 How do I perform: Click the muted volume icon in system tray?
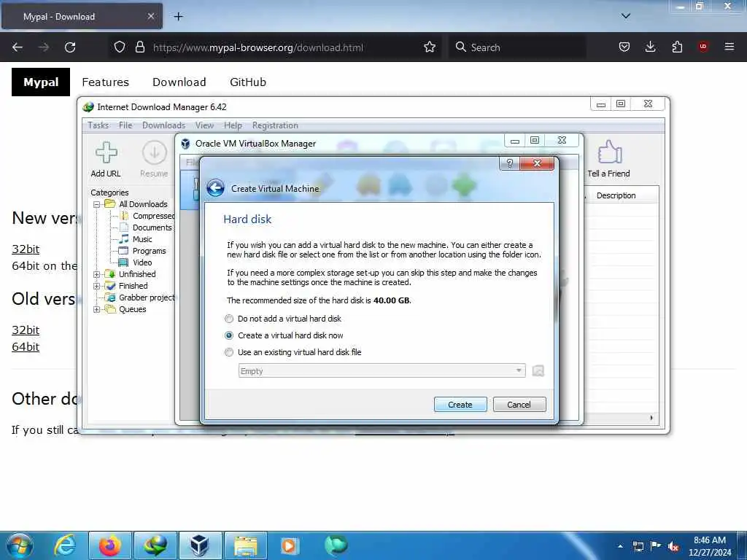coord(673,546)
